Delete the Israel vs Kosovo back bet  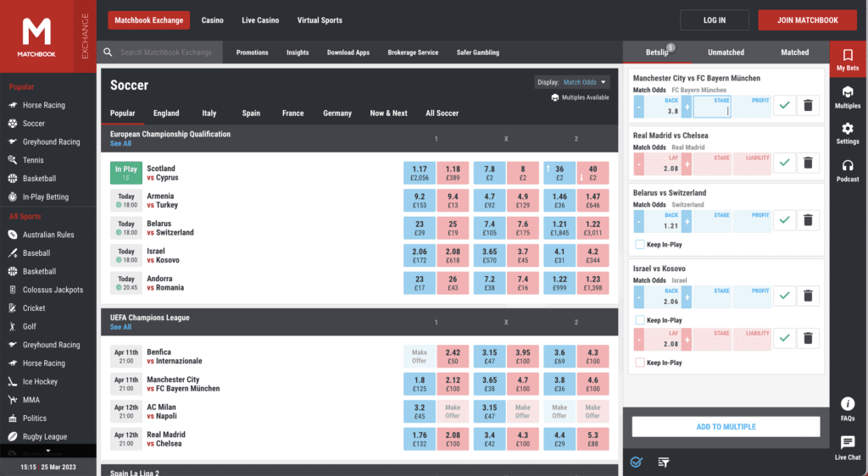click(808, 296)
